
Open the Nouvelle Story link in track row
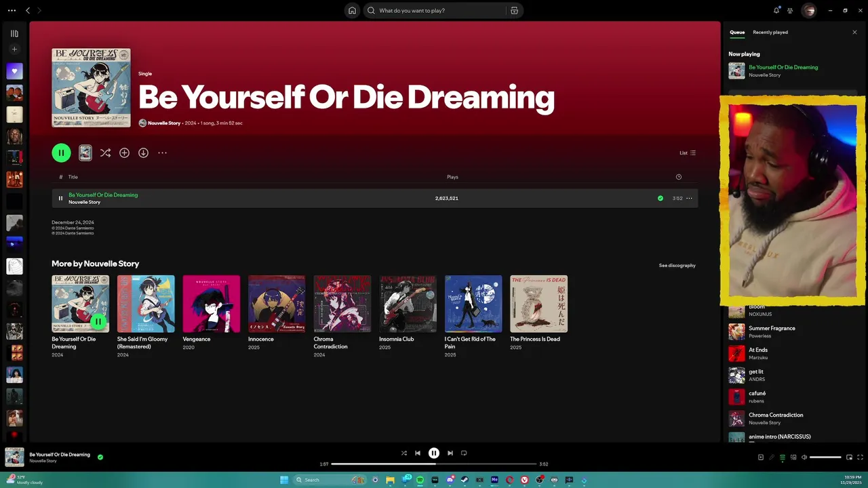point(84,202)
